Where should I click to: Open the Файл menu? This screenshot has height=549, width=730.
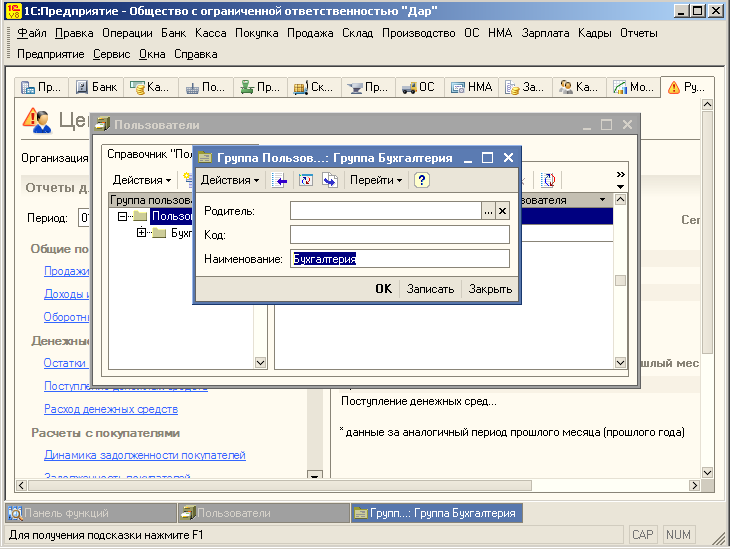click(32, 33)
